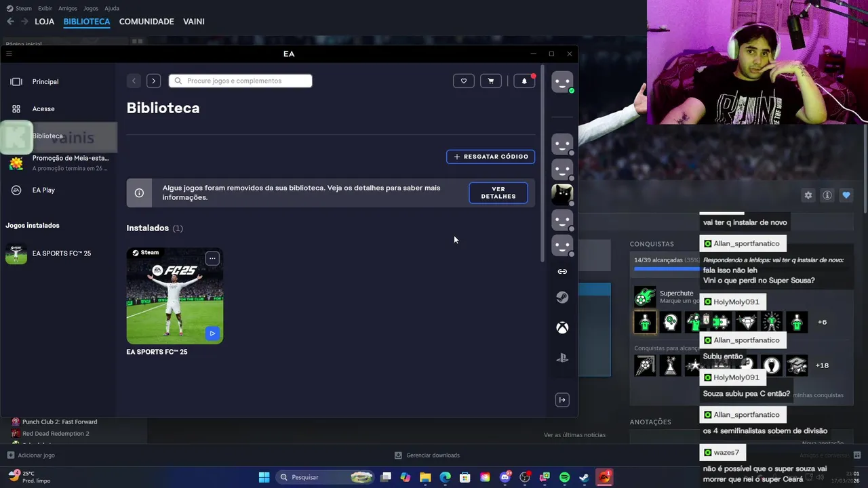Open Promoção de Meia-estação entry
This screenshot has width=868, height=488.
pyautogui.click(x=58, y=163)
